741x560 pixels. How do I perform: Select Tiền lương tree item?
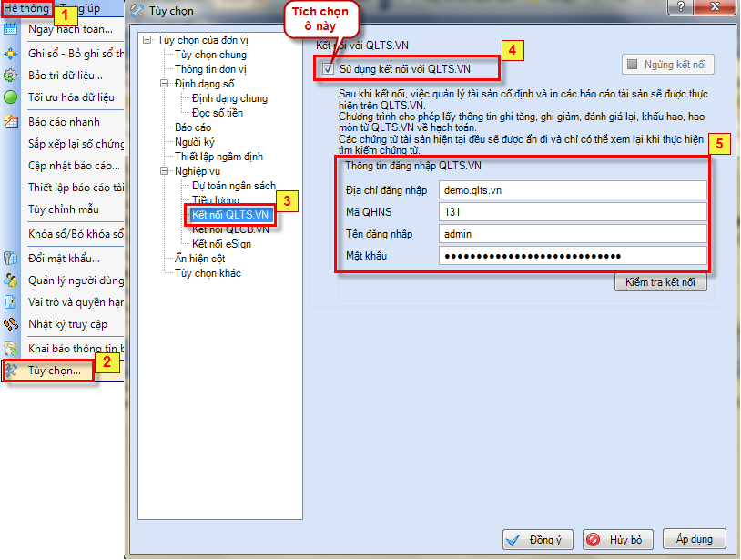tap(216, 199)
